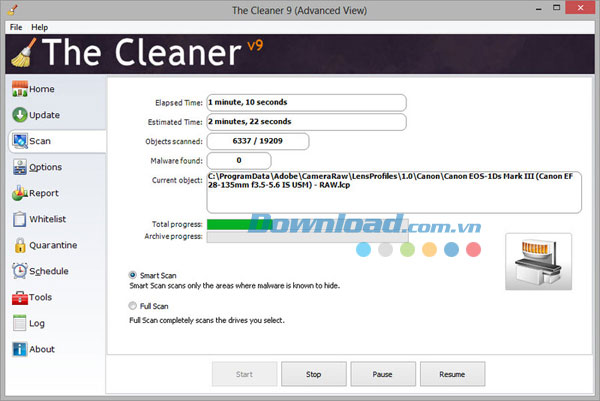Click the Elapsed Time field

pos(307,103)
